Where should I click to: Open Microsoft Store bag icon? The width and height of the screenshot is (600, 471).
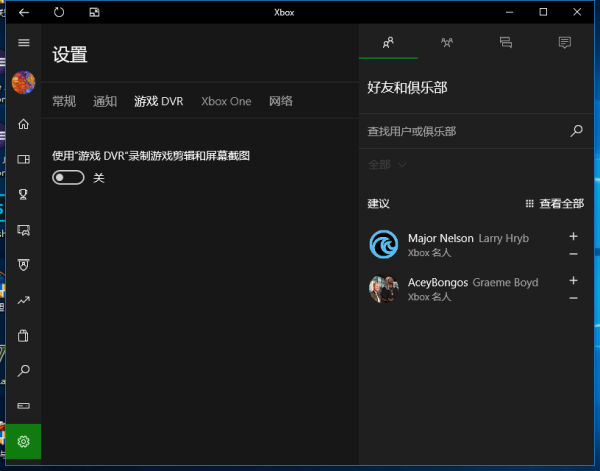tap(24, 335)
